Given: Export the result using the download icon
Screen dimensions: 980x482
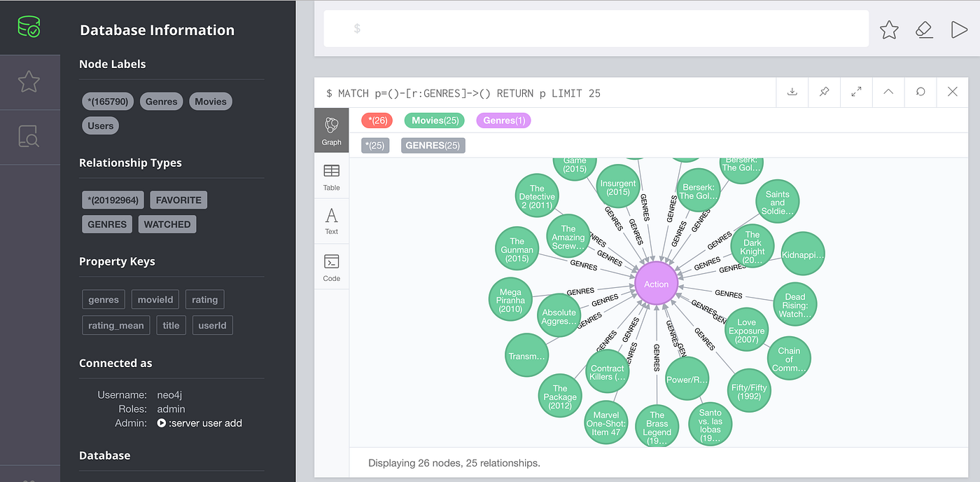Looking at the screenshot, I should pyautogui.click(x=792, y=92).
